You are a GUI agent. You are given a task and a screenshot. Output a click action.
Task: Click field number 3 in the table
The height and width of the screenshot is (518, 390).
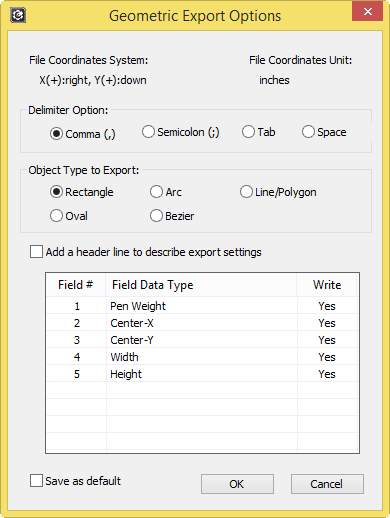[x=77, y=340]
